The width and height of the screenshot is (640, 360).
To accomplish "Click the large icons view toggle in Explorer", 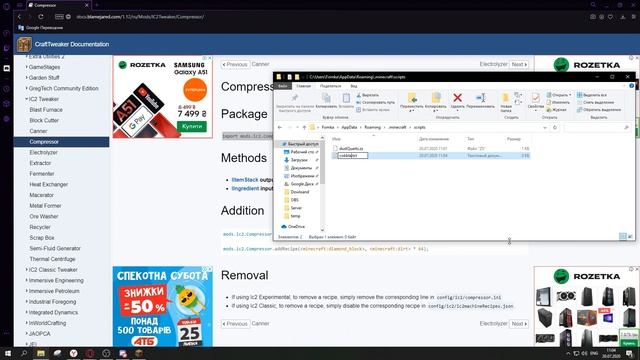I will point(630,236).
